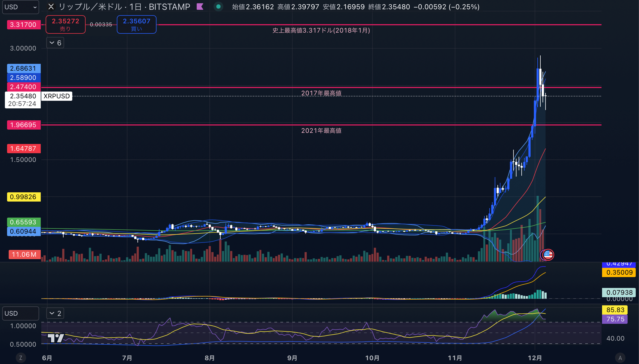Click the 3.31700 price line label
The image size is (639, 364).
24,25
